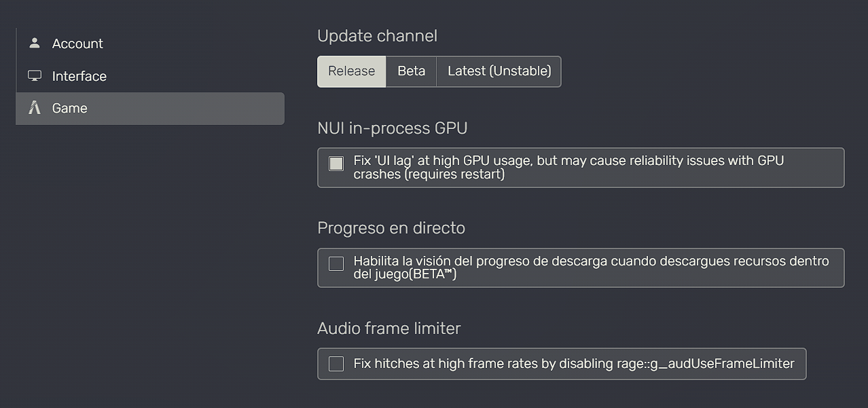Enable the NUI in-process GPU checkbox

click(x=336, y=163)
